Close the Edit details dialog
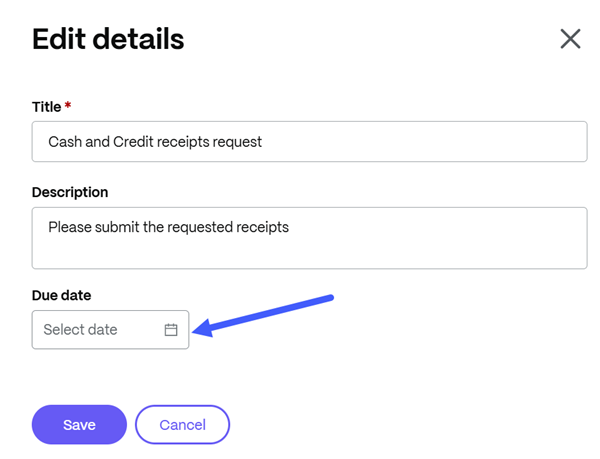Viewport: 600px width, 459px height. [570, 39]
